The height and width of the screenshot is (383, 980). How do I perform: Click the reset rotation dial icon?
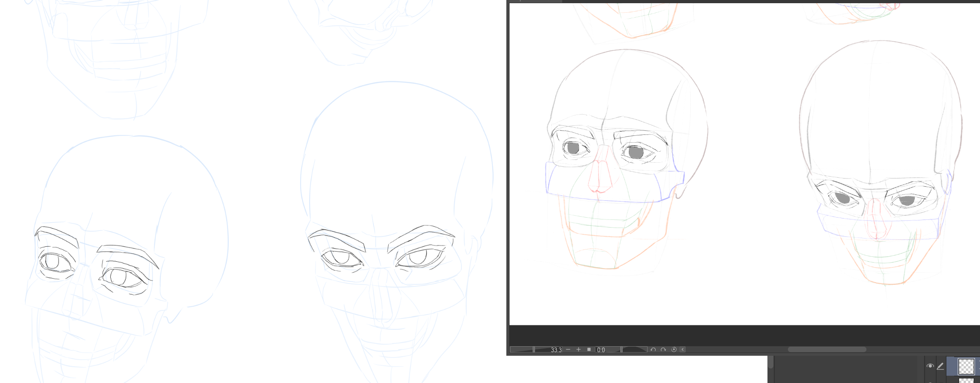tap(674, 349)
